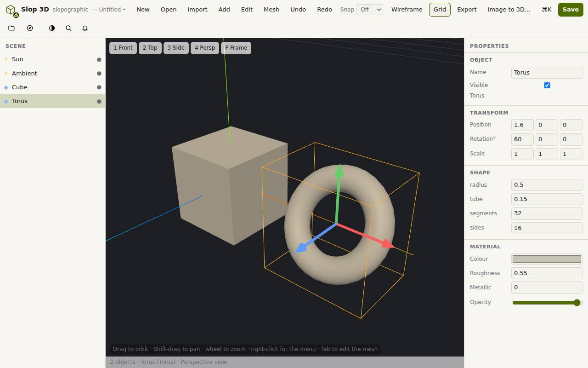Click the green Y-axis gizmo arrow

coord(339,171)
